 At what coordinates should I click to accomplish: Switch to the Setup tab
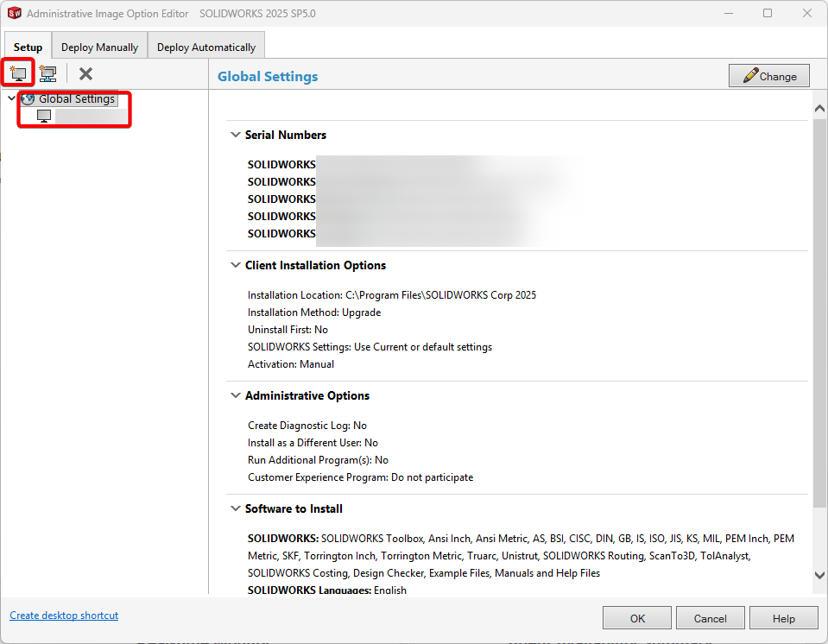(x=28, y=47)
